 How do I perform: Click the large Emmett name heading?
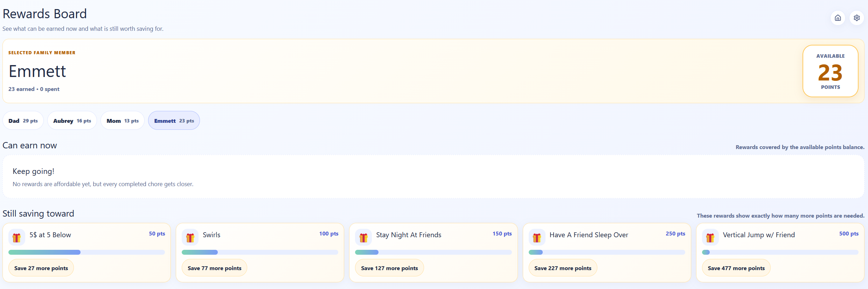pos(37,71)
